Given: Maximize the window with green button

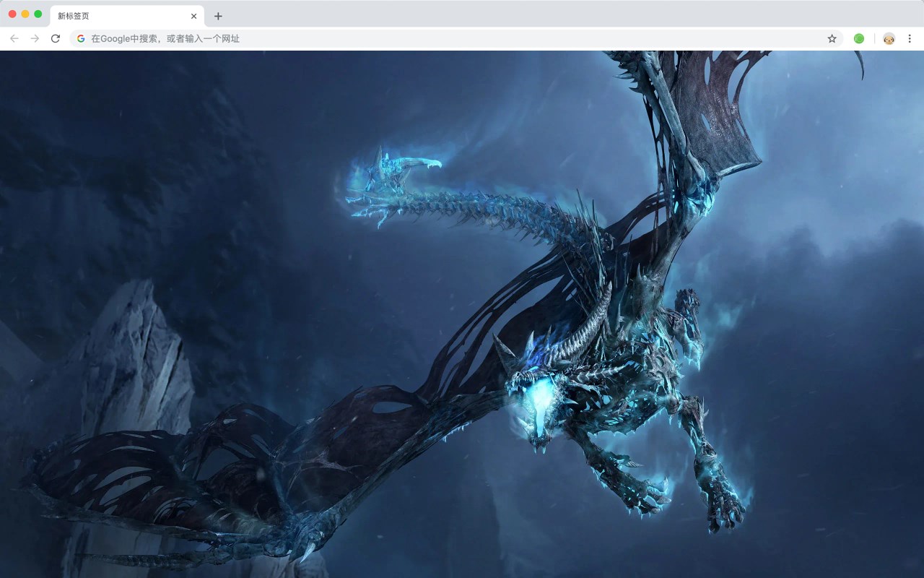Looking at the screenshot, I should tap(38, 14).
